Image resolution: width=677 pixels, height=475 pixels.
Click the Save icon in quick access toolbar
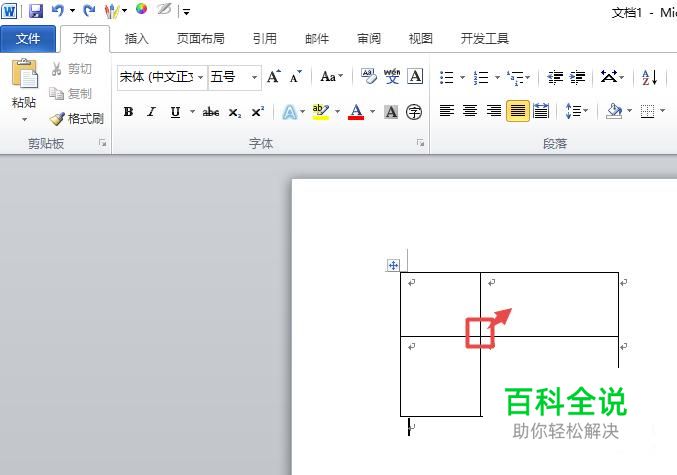coord(36,10)
